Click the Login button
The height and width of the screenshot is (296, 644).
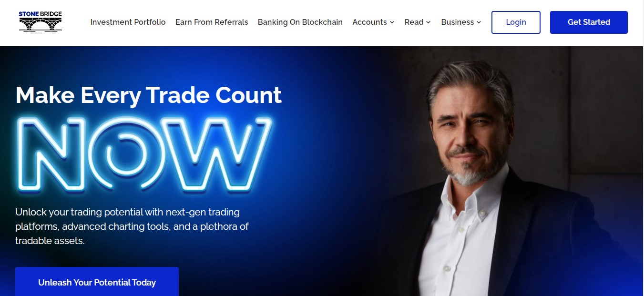coord(516,22)
